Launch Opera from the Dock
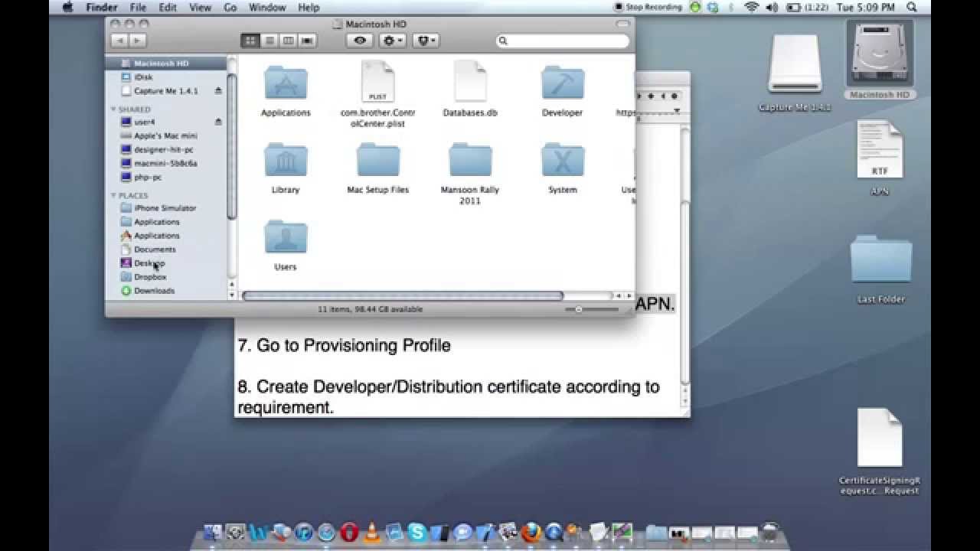Image resolution: width=980 pixels, height=551 pixels. 349,533
